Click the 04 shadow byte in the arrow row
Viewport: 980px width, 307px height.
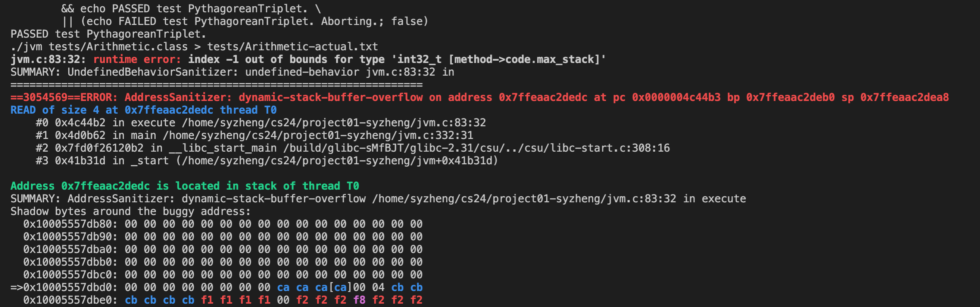(x=378, y=288)
